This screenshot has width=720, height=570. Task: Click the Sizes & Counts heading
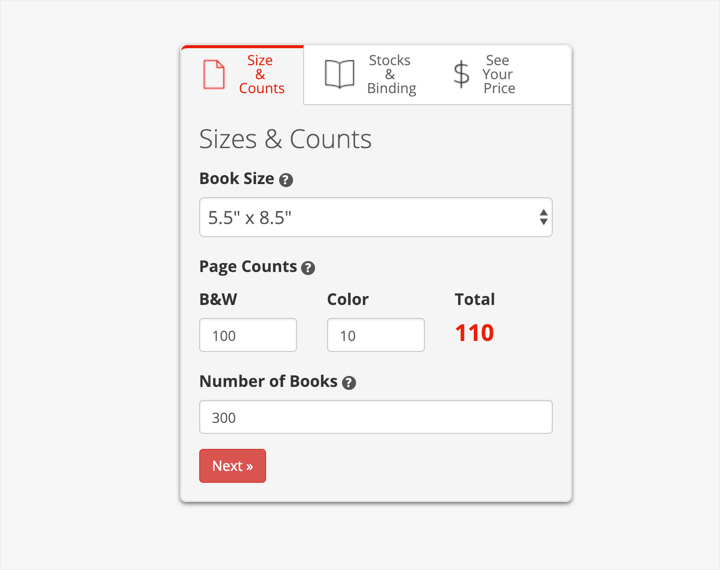[x=285, y=139]
